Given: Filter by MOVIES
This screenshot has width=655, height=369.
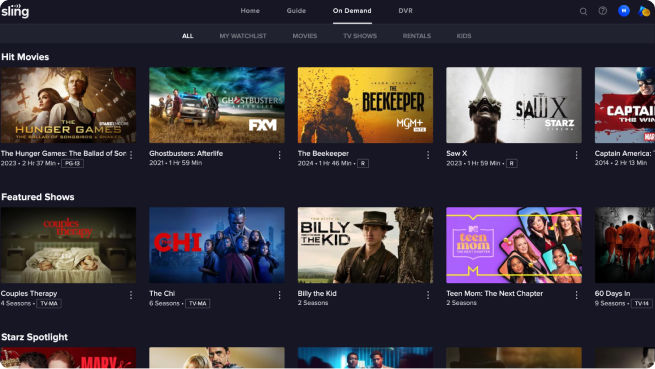Looking at the screenshot, I should tap(305, 36).
